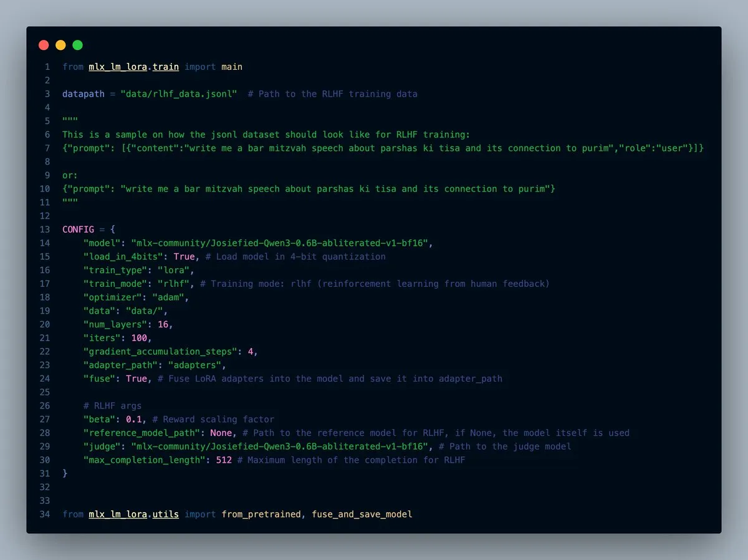
Task: Click the "fuse" key on line 24
Action: [100, 379]
